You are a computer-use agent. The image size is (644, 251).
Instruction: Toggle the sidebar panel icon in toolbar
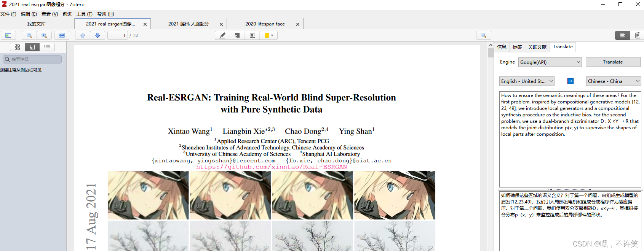tap(8, 35)
